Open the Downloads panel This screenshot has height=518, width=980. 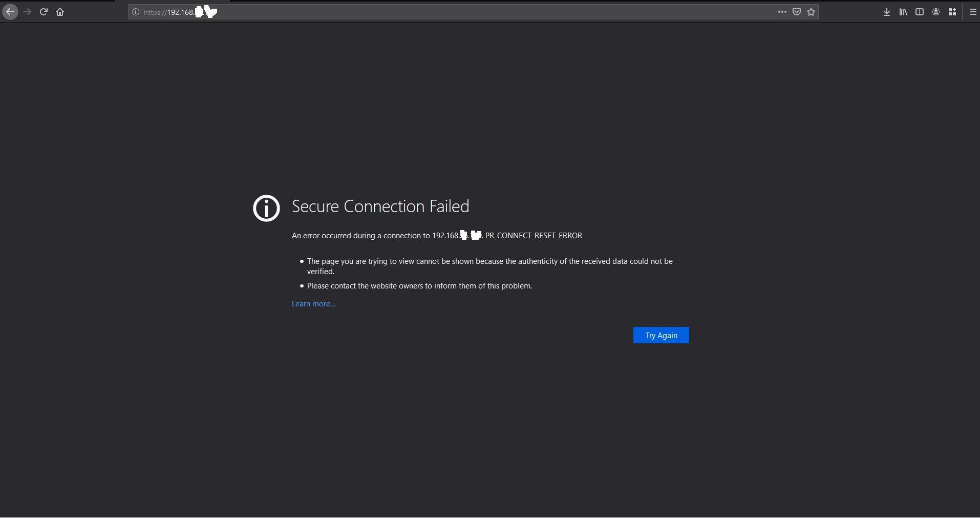pyautogui.click(x=887, y=12)
